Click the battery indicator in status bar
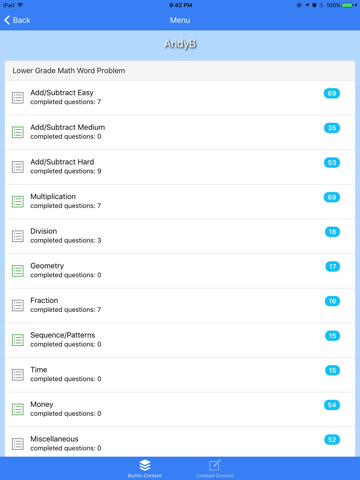The width and height of the screenshot is (360, 480). 348,5
